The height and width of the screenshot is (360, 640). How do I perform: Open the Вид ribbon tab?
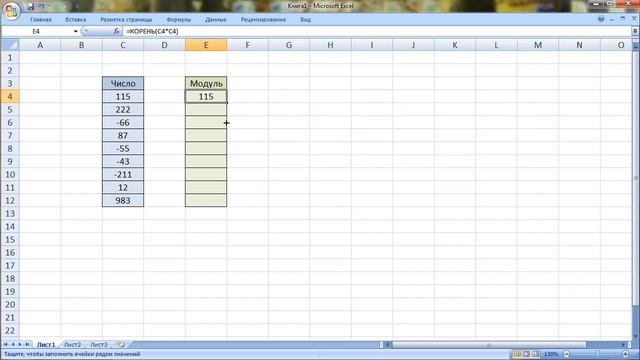[x=305, y=20]
